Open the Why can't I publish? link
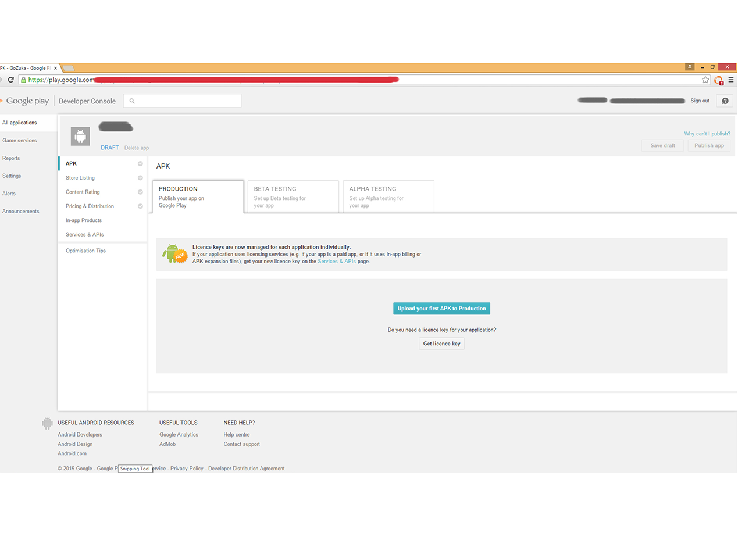 tap(707, 134)
